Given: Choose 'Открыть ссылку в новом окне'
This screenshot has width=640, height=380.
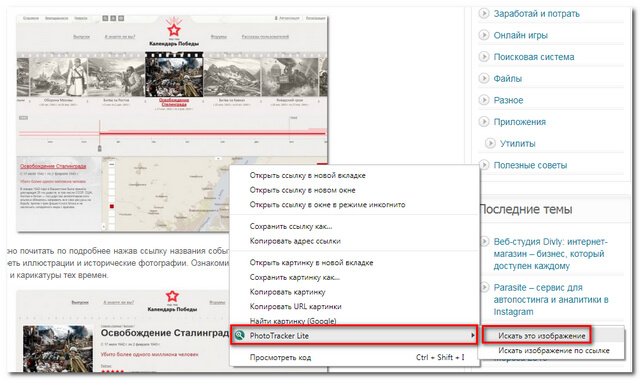Looking at the screenshot, I should pos(302,190).
